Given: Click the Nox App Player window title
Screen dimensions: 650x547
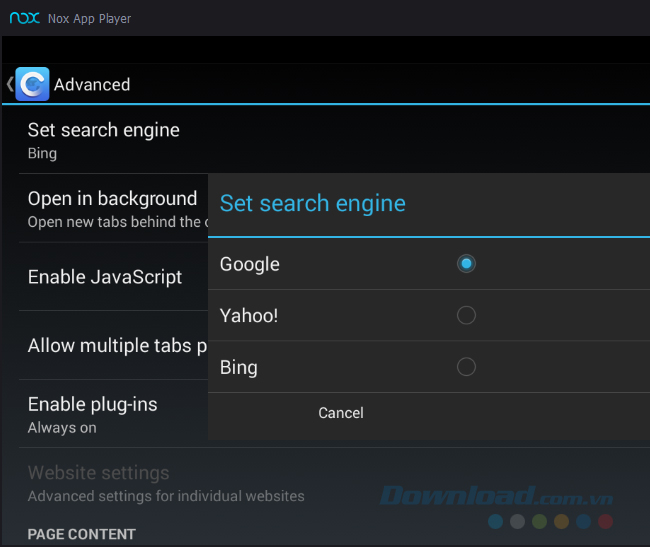Looking at the screenshot, I should pyautogui.click(x=89, y=19).
